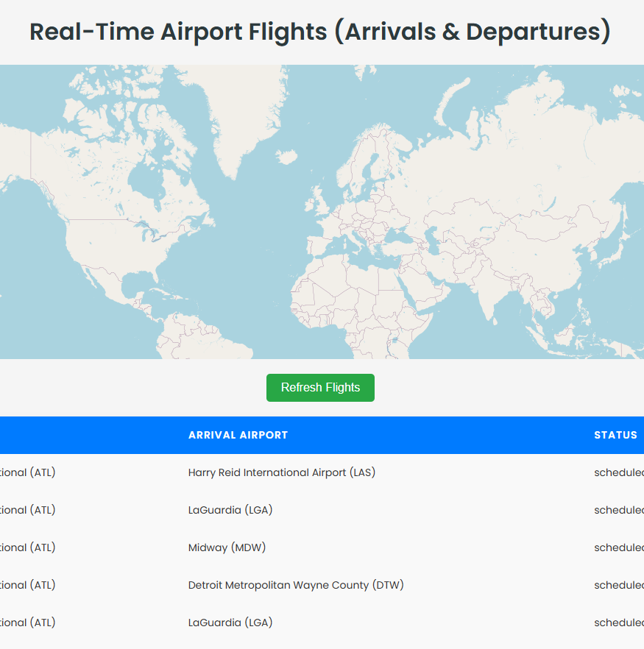Click the Status column header
The height and width of the screenshot is (649, 644).
[x=615, y=435]
